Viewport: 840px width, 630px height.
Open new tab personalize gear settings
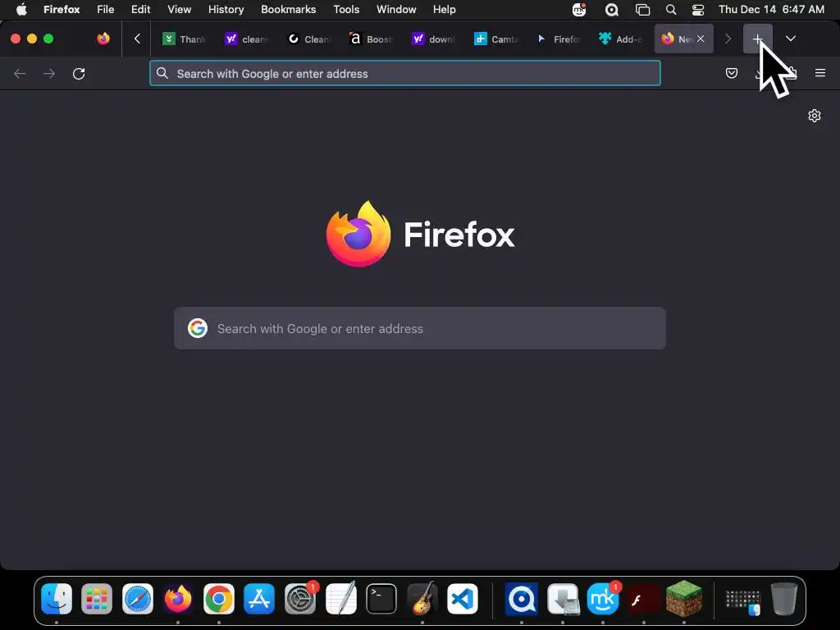coord(815,116)
